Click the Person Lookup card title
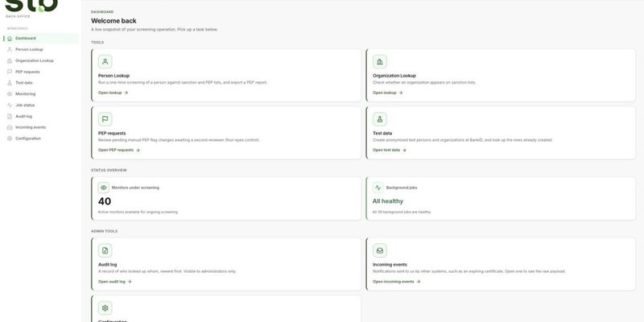This screenshot has height=322, width=644. [114, 76]
